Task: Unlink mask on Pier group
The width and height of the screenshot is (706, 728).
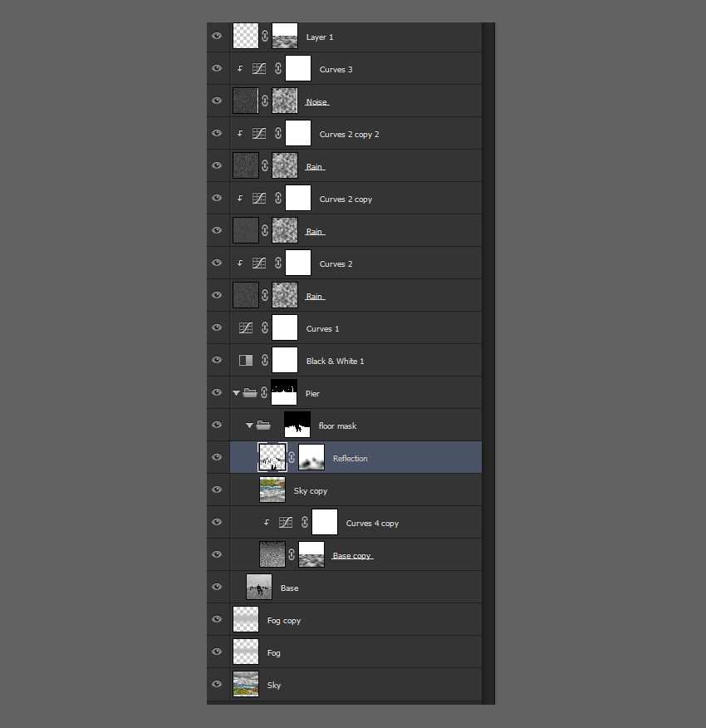Action: [264, 393]
